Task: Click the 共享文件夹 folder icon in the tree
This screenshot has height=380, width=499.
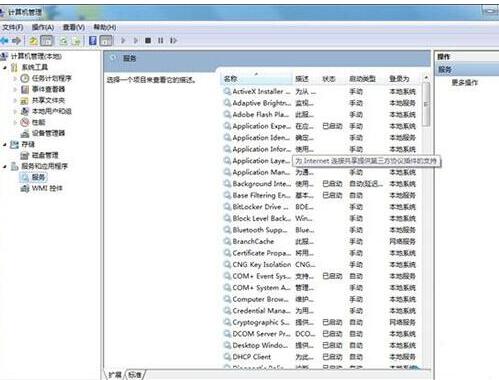Action: tap(24, 100)
